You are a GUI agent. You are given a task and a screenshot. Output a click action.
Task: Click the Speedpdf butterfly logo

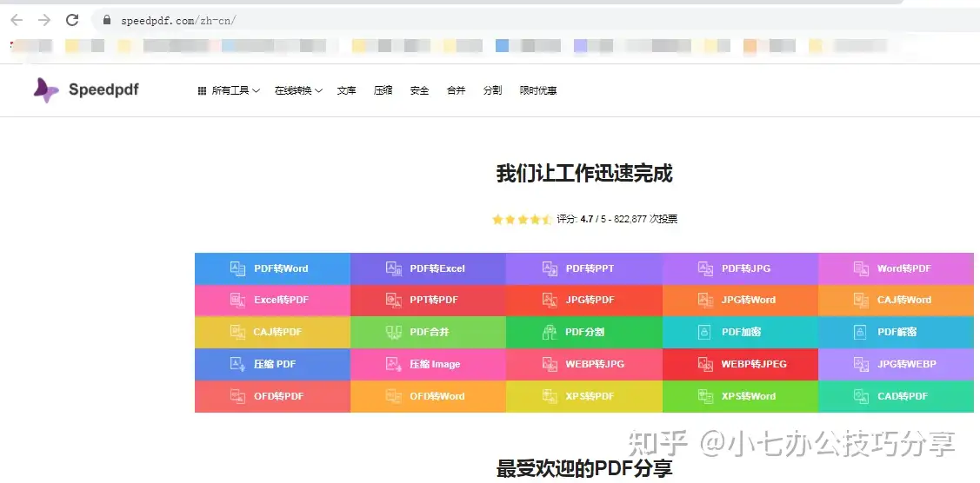pos(46,90)
